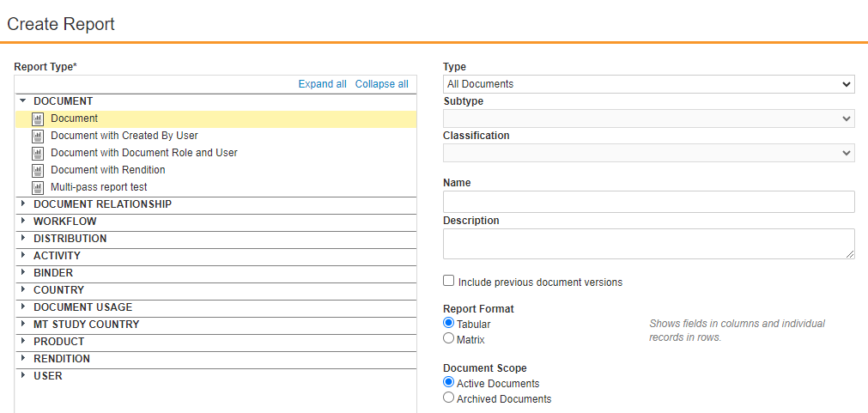Expand the WORKFLOW report category

[23, 222]
